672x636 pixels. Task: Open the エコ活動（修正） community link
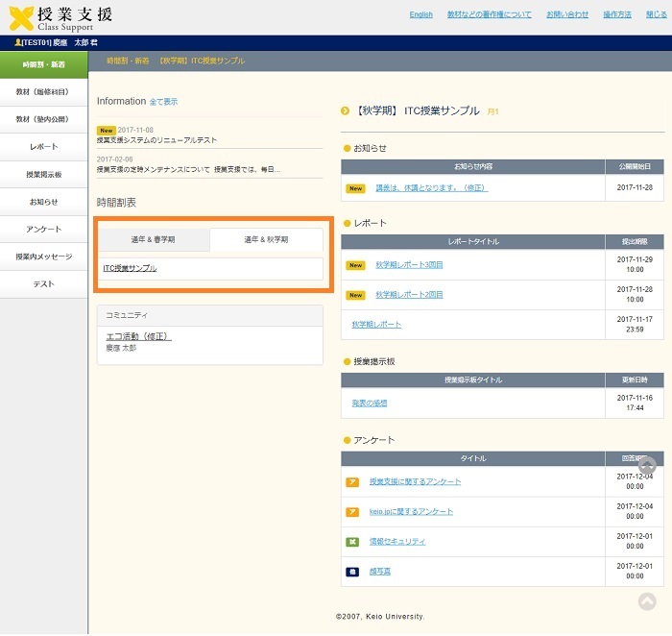click(x=138, y=336)
